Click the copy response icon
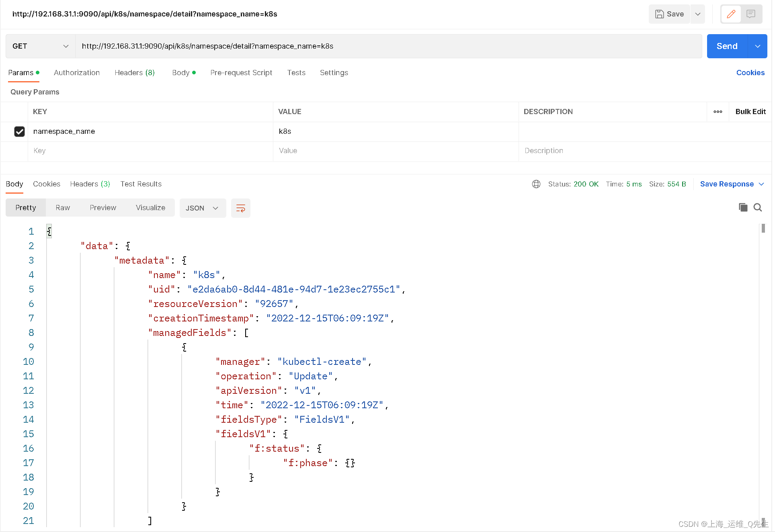Image resolution: width=775 pixels, height=532 pixels. click(x=743, y=207)
